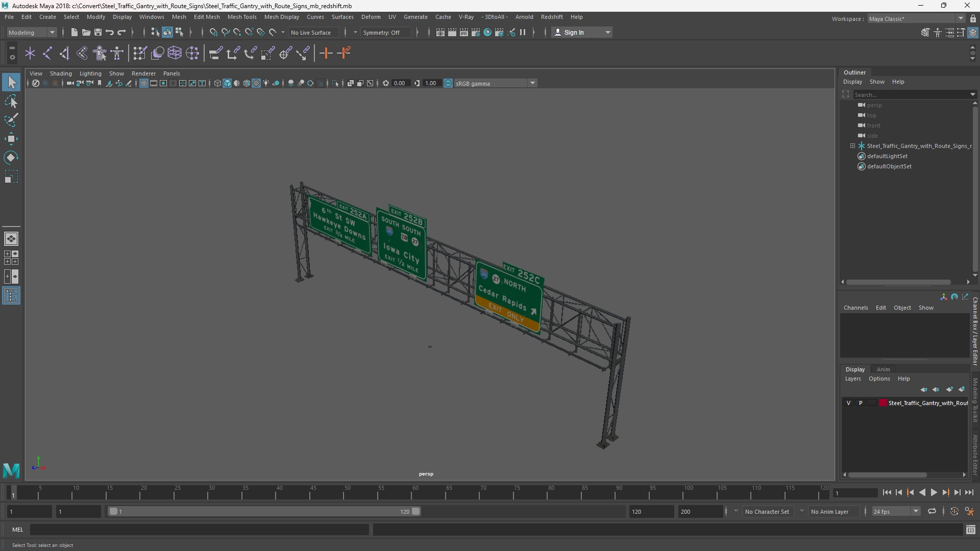
Task: Switch to the Anim tab
Action: coord(883,369)
